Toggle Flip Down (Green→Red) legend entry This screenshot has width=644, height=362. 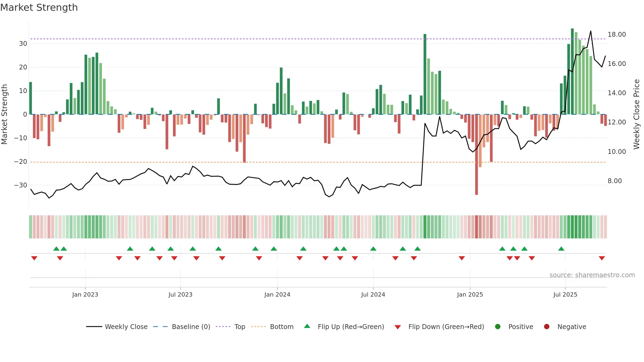[x=439, y=327]
